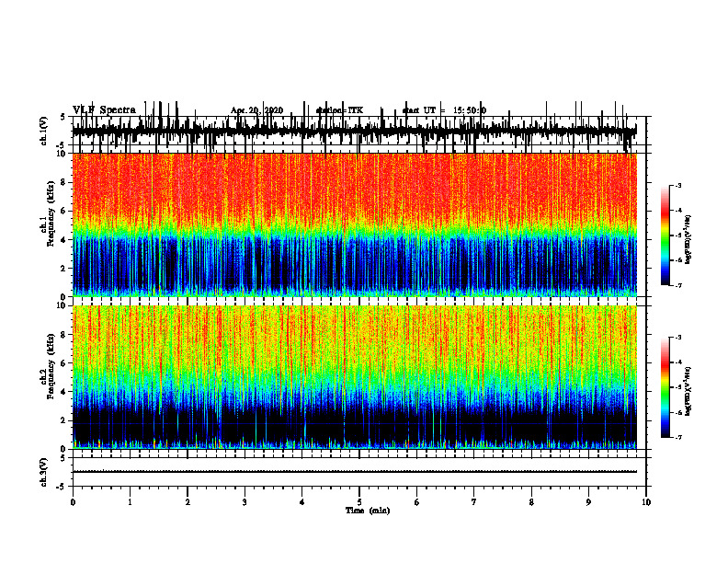Image resolution: width=728 pixels, height=563 pixels.
Task: Click the flat ch.3 voltage trace line
Action: tap(354, 472)
